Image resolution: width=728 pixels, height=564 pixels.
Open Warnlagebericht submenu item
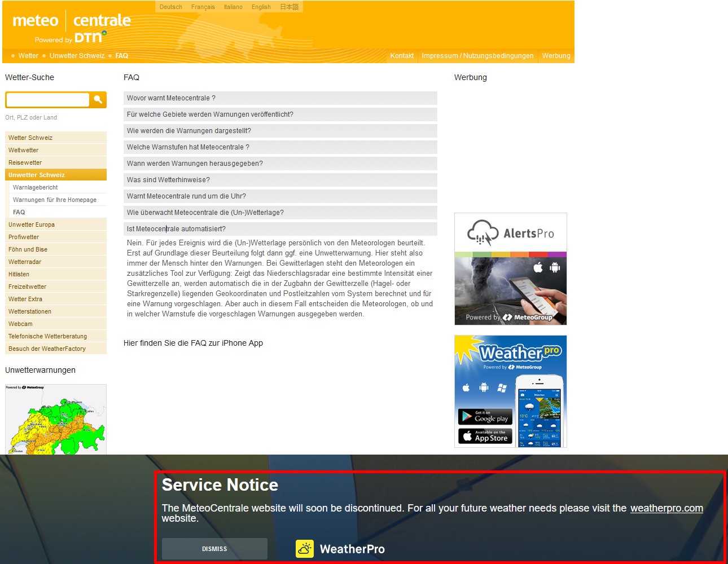pos(59,187)
